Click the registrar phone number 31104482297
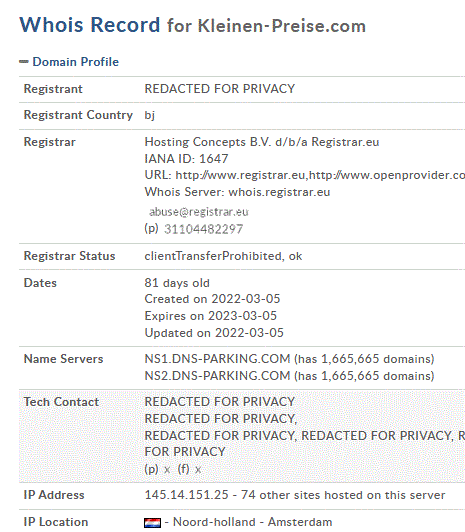 [x=204, y=229]
